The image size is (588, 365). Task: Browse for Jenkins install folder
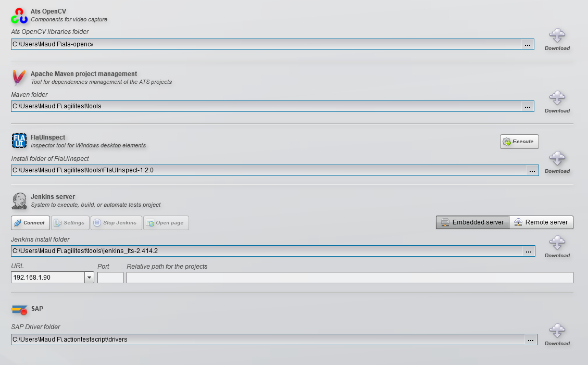(529, 251)
